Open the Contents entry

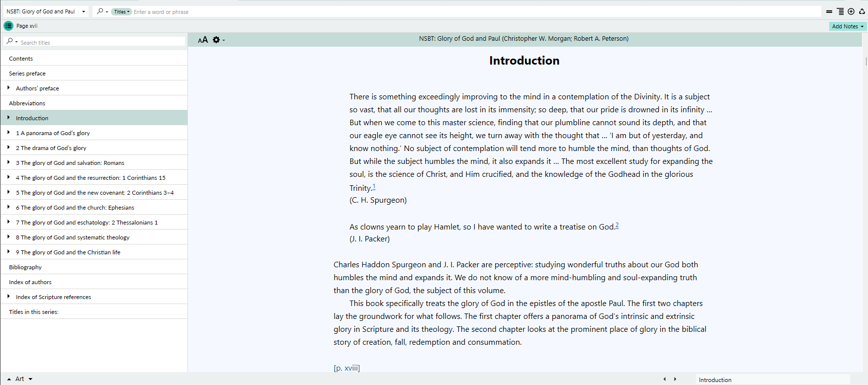[x=94, y=58]
